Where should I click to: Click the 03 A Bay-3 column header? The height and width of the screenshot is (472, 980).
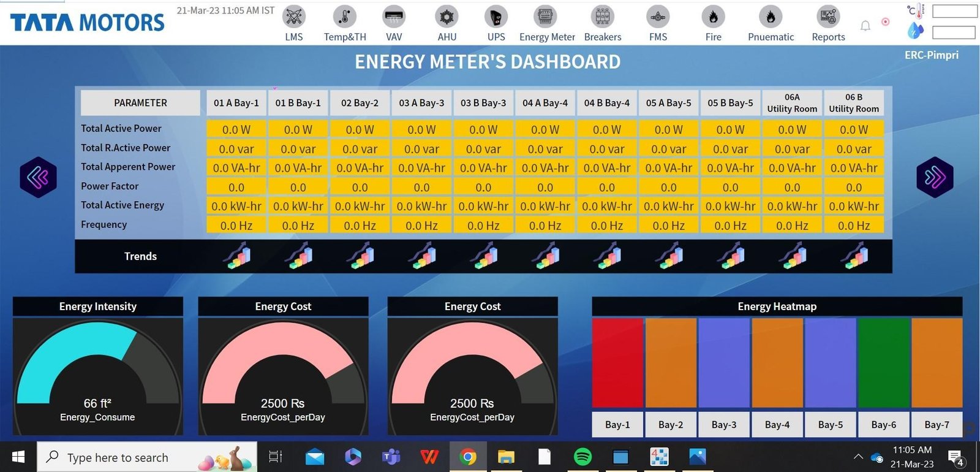(422, 103)
